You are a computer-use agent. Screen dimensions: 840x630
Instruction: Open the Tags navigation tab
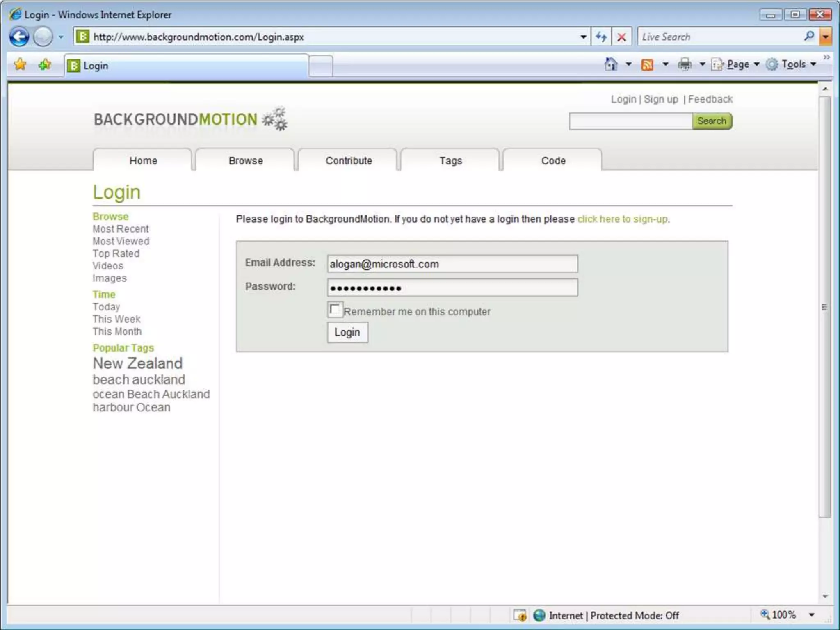pos(450,160)
